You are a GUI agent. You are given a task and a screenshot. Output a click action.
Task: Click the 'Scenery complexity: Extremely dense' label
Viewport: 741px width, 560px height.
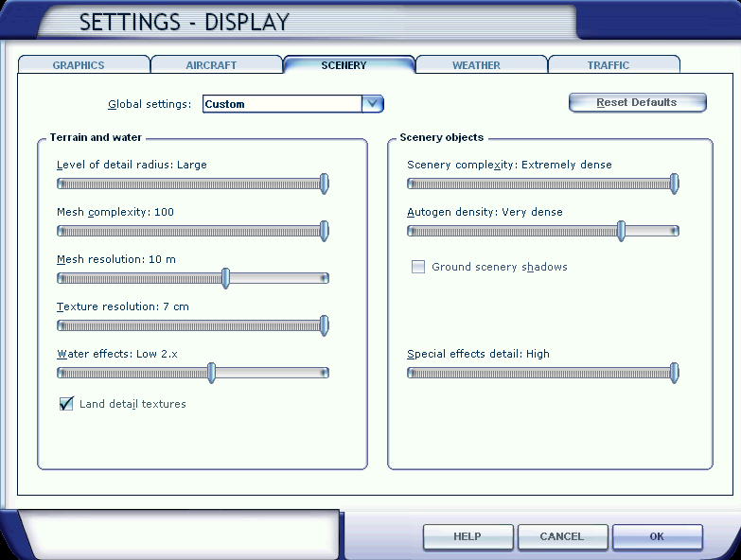[x=509, y=165]
